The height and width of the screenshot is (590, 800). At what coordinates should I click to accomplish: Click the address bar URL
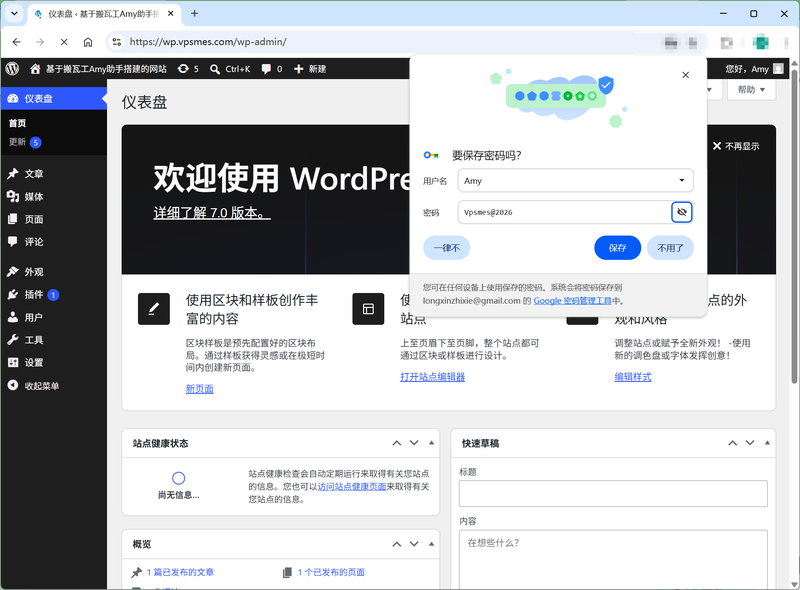pos(208,42)
